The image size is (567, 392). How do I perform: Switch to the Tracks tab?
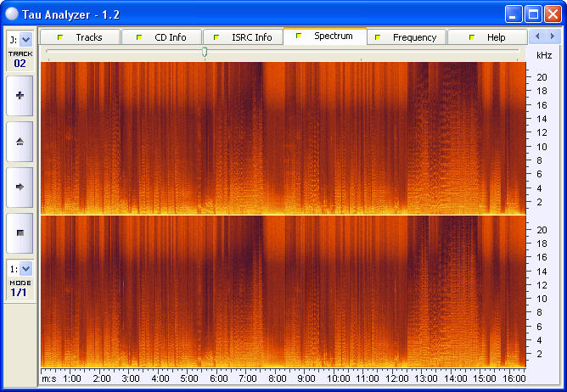pos(81,37)
